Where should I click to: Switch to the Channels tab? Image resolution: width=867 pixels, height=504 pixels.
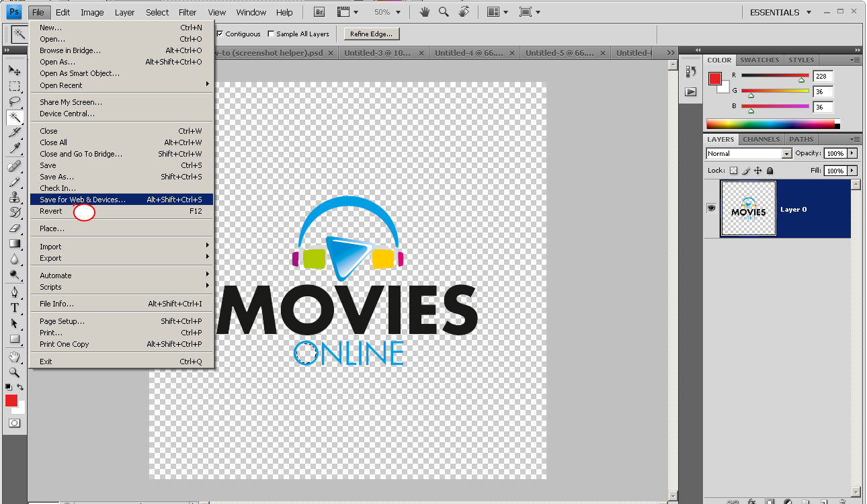coord(761,139)
